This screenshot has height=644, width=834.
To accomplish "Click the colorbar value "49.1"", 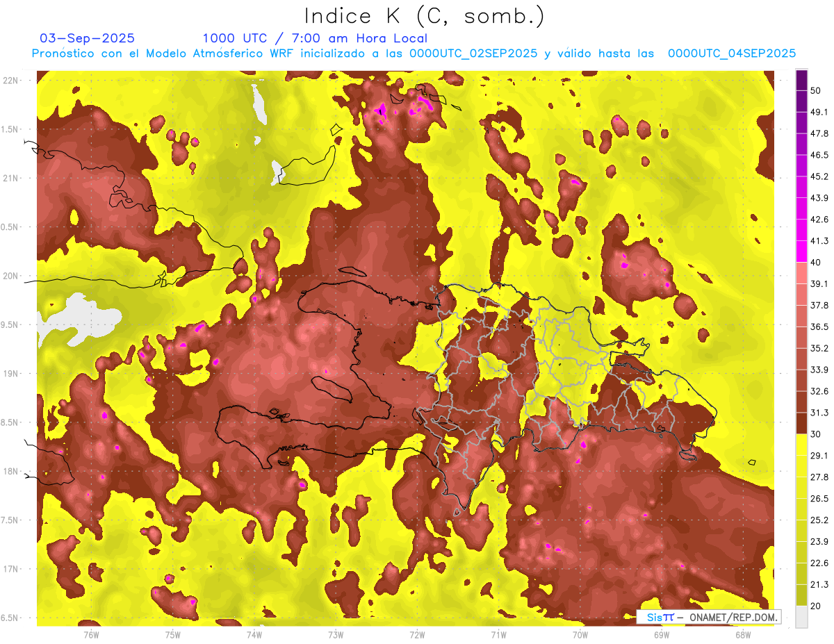I will [819, 111].
